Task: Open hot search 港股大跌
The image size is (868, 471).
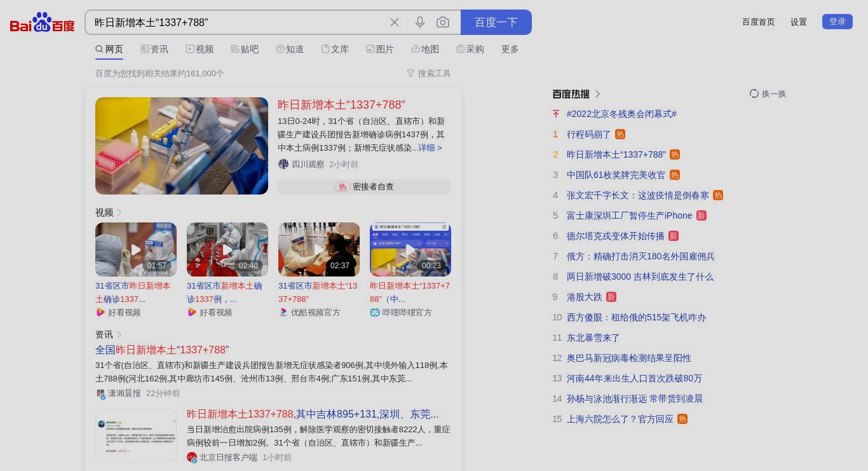Action: point(585,297)
